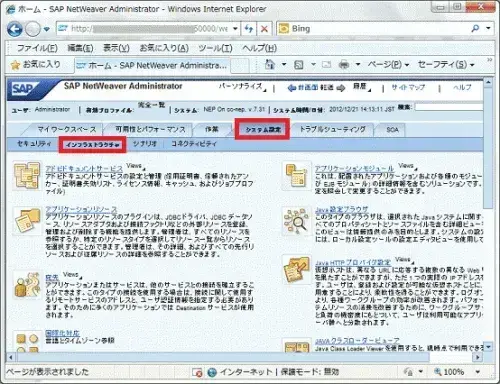Open the ファイル(F) menu
This screenshot has height=384, width=500.
coord(37,48)
